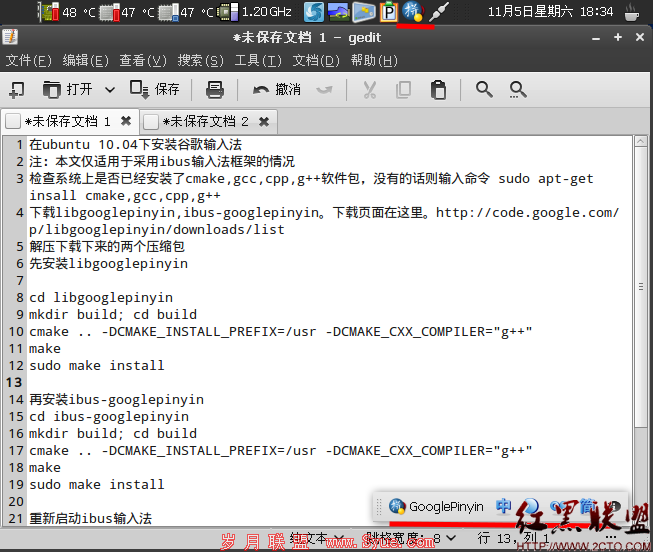Screen dimensions: 653x552
Task: Open the 文件(F) menu
Action: [28, 61]
